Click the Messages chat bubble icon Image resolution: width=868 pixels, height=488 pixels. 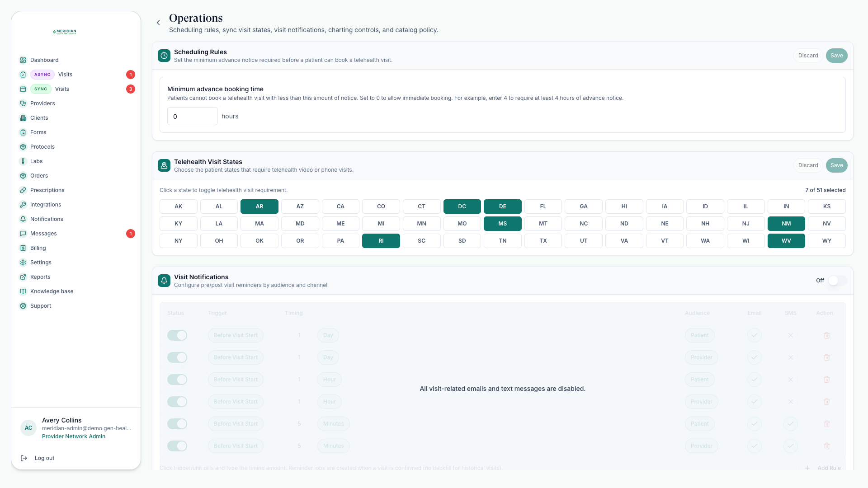23,234
